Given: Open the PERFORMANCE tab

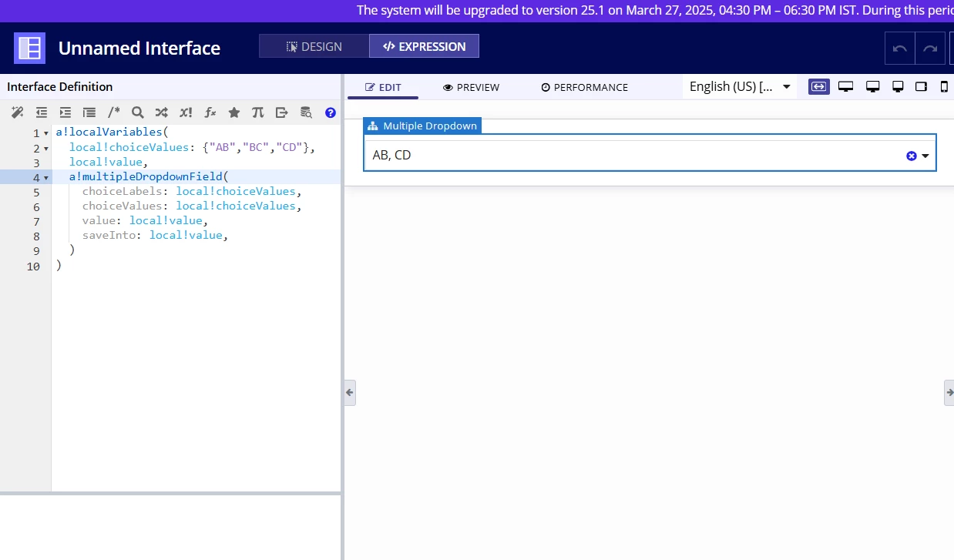Looking at the screenshot, I should [584, 87].
